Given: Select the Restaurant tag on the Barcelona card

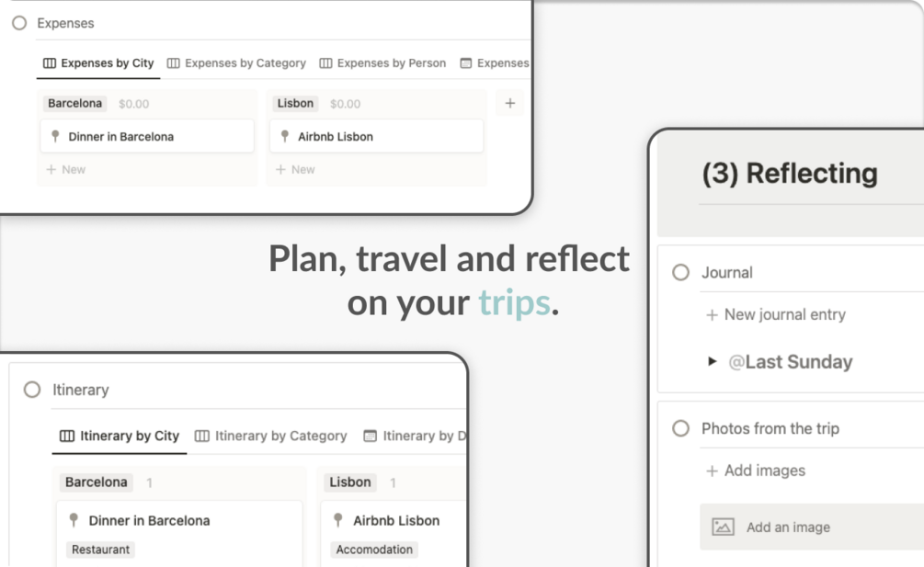Looking at the screenshot, I should (x=101, y=550).
